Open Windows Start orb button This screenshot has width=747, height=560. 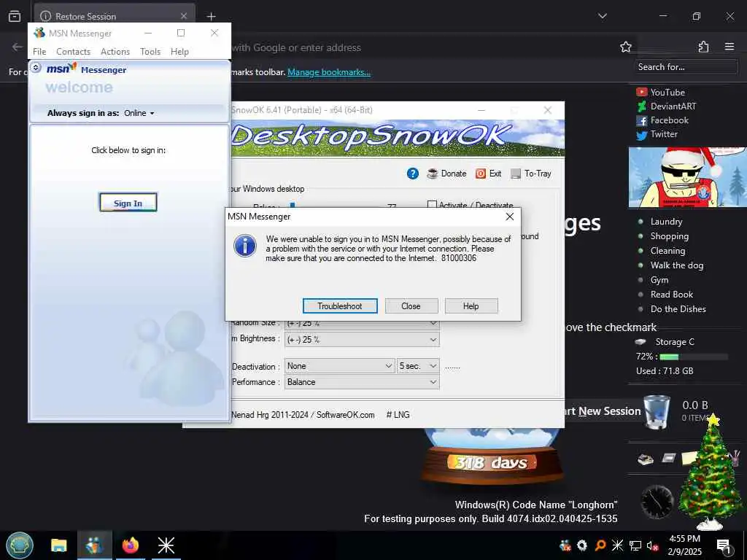coord(20,545)
